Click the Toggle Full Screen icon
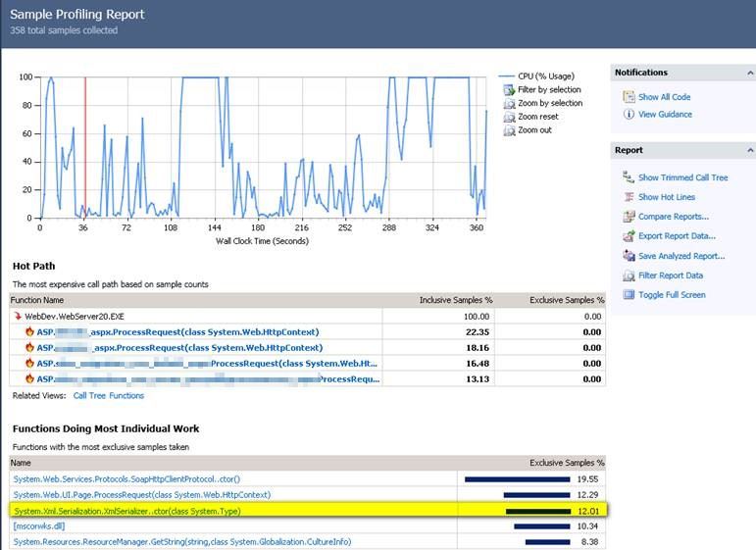Viewport: 756px width, 550px height. pos(629,294)
